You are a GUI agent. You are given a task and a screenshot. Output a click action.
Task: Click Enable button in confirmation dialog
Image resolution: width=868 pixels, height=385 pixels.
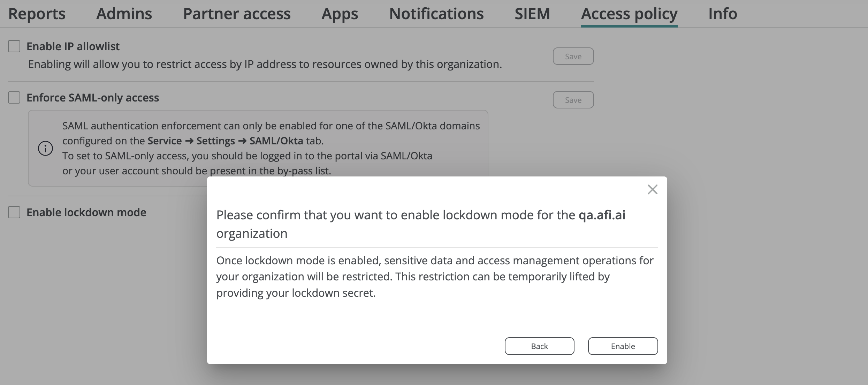coord(623,346)
